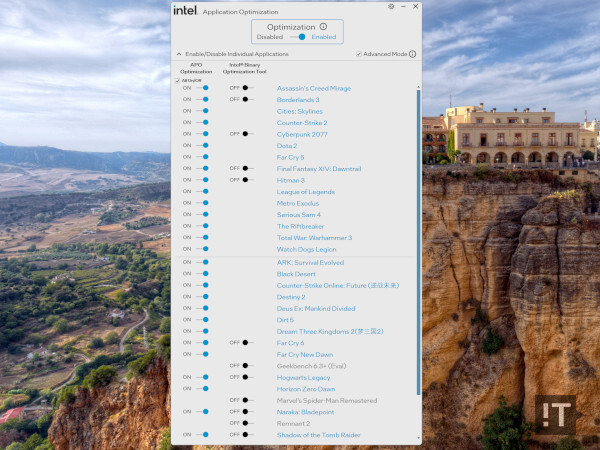The image size is (600, 450).
Task: Toggle APO for The Riftbreaker
Action: point(202,226)
